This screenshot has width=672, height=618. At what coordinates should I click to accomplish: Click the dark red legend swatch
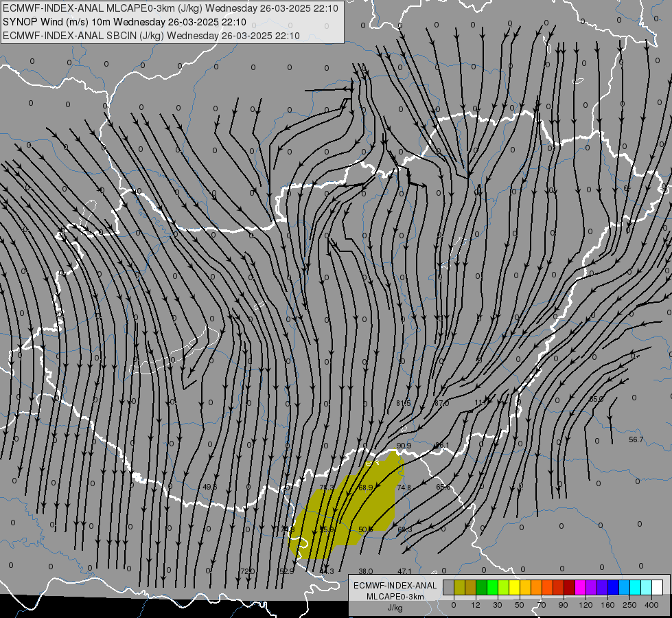(x=569, y=587)
